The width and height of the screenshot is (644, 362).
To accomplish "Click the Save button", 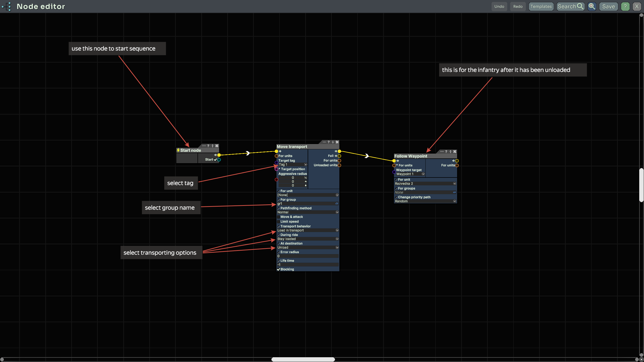I will [x=609, y=7].
